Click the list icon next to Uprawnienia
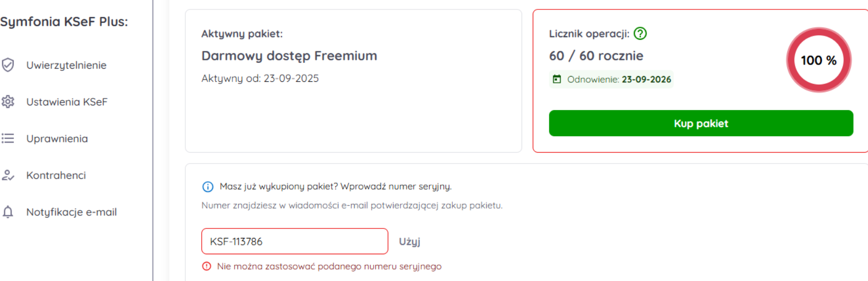Viewport: 868px width, 281px height. click(x=8, y=138)
